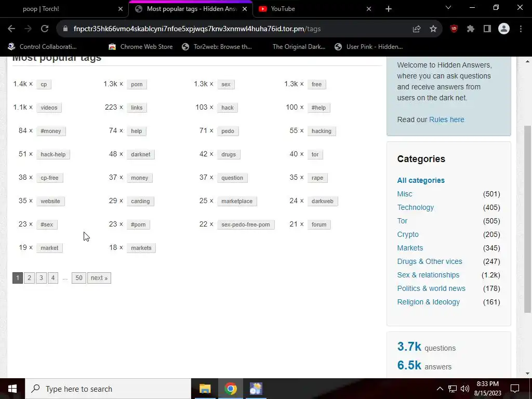Share this page using the share icon

pyautogui.click(x=417, y=29)
